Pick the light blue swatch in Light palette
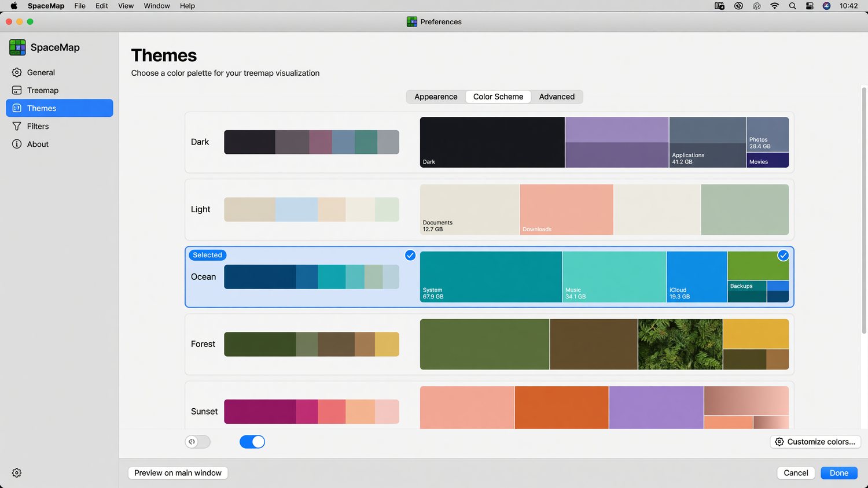This screenshot has width=868, height=488. tap(296, 209)
